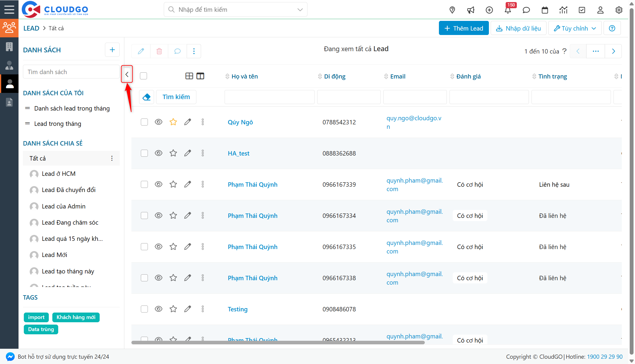Image resolution: width=635 pixels, height=364 pixels.
Task: Click in Tìm danh sách search field
Action: 71,72
